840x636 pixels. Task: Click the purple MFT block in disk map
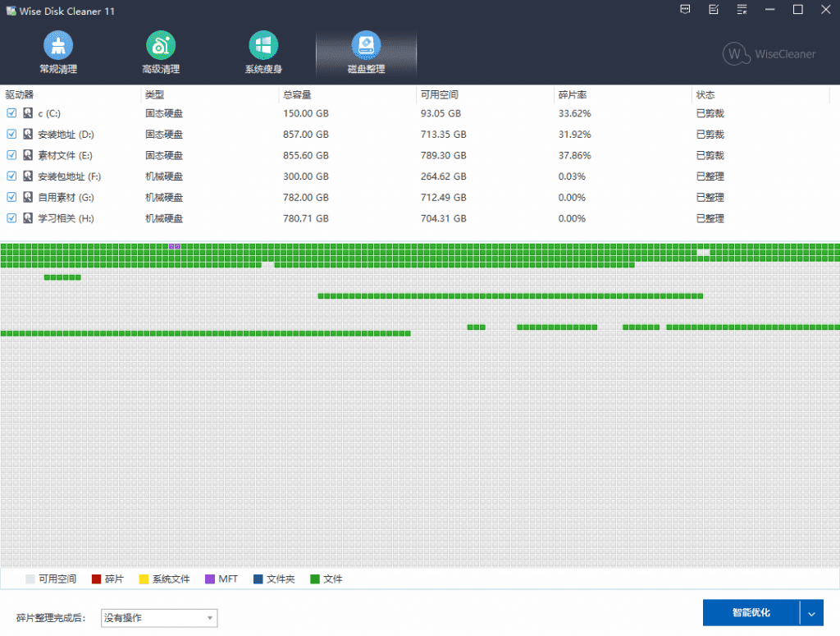[x=175, y=246]
